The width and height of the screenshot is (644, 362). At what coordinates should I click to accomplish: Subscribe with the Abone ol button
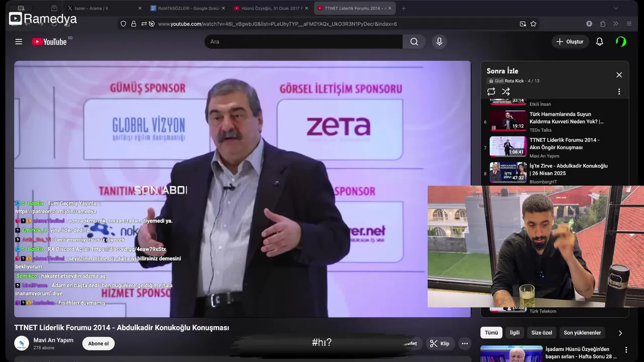point(98,343)
